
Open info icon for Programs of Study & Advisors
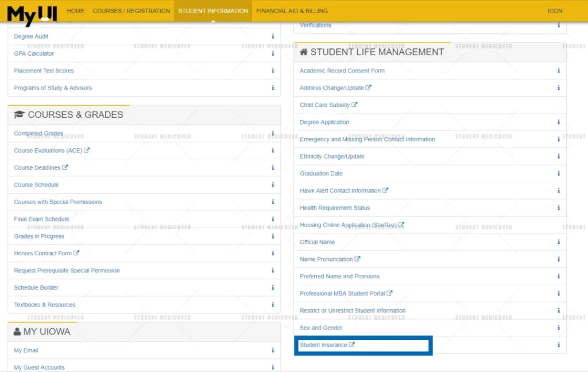[x=273, y=88]
